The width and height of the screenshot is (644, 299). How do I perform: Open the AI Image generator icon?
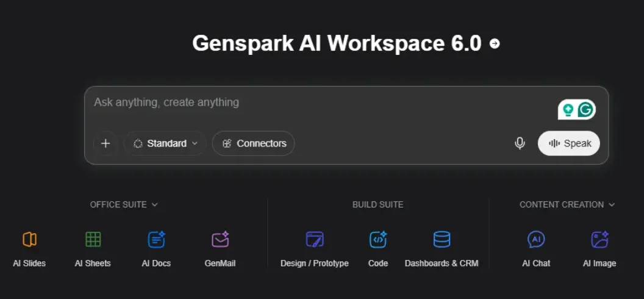click(599, 239)
